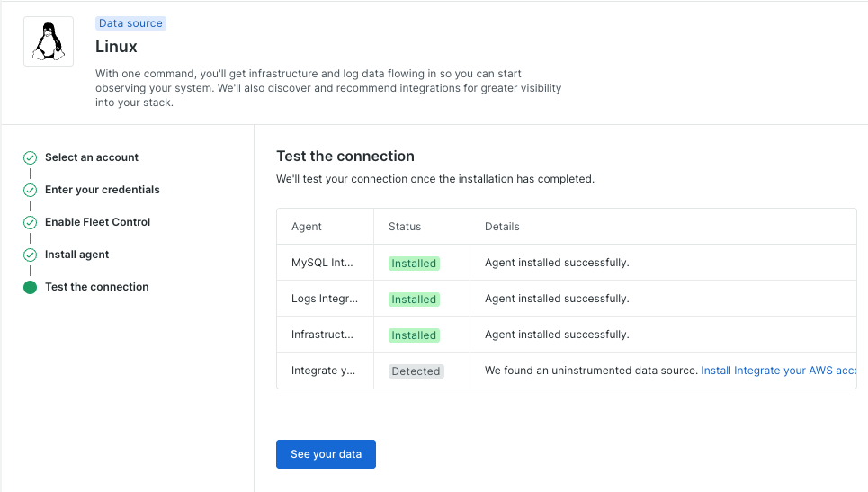Viewport: 868px width, 492px height.
Task: Go to Enter your credentials step
Action: 103,190
